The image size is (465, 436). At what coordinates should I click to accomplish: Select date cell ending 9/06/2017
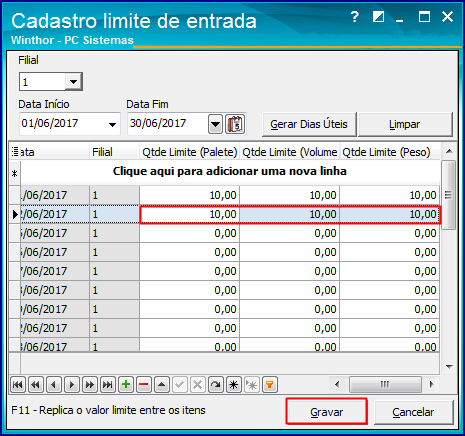(x=55, y=309)
